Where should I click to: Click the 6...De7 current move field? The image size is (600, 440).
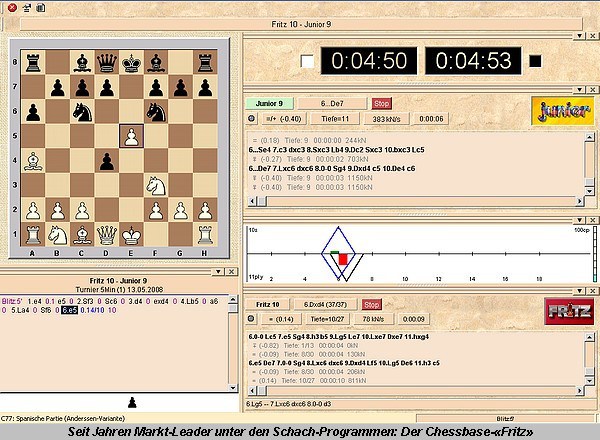332,103
